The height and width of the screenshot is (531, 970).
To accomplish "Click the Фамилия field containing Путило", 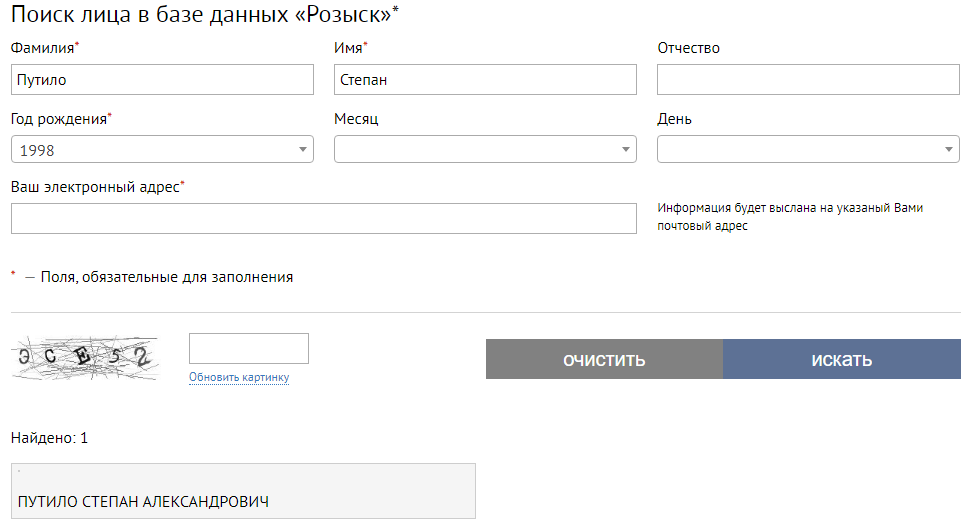I will (x=162, y=80).
